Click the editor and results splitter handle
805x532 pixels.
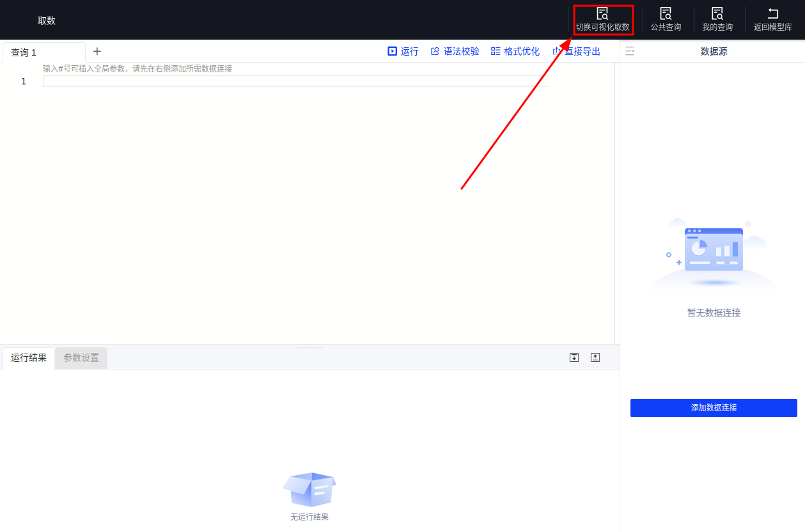309,345
